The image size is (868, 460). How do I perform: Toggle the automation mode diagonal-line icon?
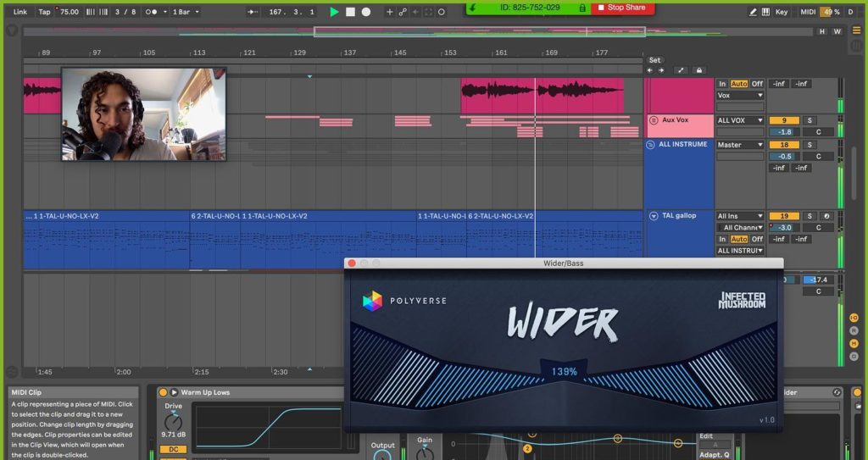681,70
